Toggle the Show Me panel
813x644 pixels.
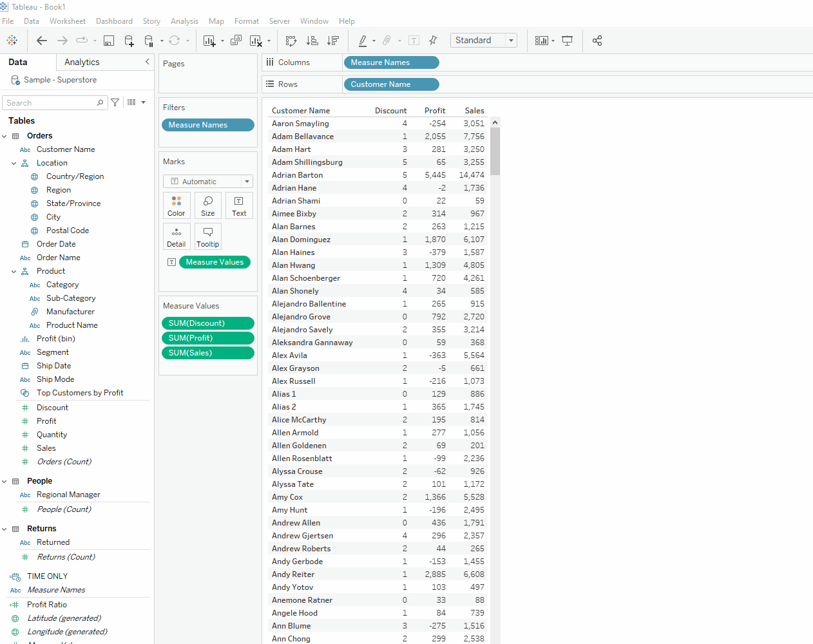[x=541, y=41]
